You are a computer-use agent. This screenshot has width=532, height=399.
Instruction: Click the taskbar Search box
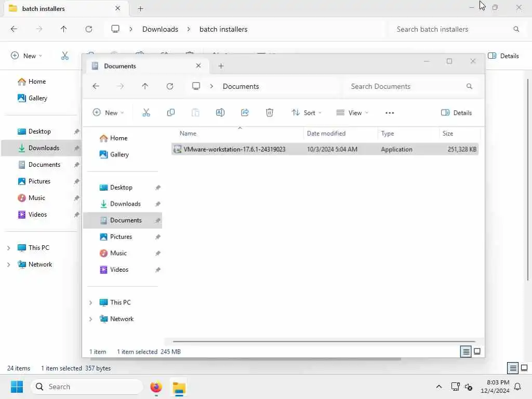click(x=87, y=387)
